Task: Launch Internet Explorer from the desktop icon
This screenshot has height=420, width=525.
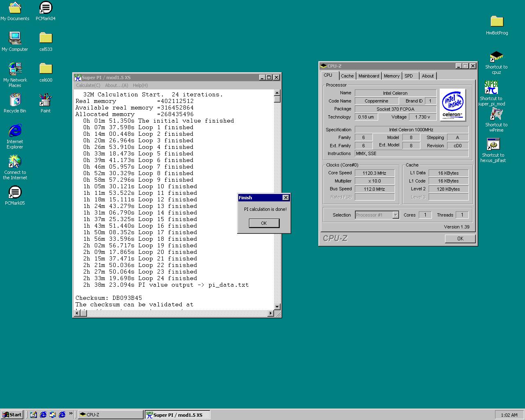Action: tap(15, 137)
